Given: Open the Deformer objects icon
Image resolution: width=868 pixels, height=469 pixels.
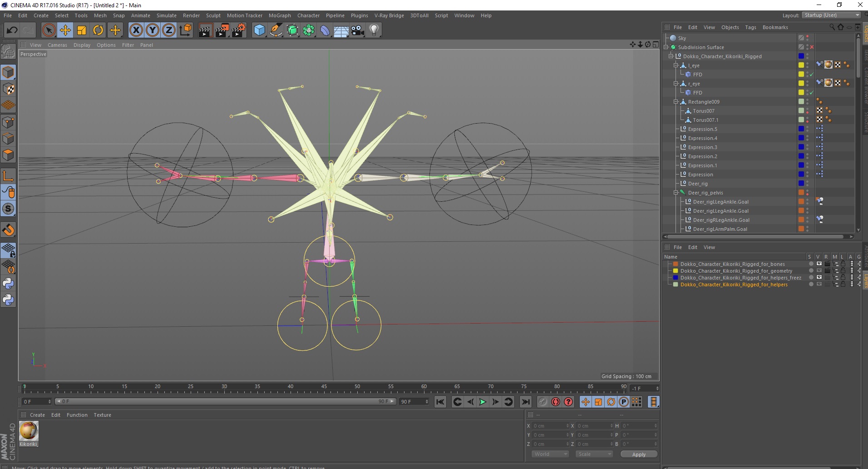Looking at the screenshot, I should click(x=325, y=30).
